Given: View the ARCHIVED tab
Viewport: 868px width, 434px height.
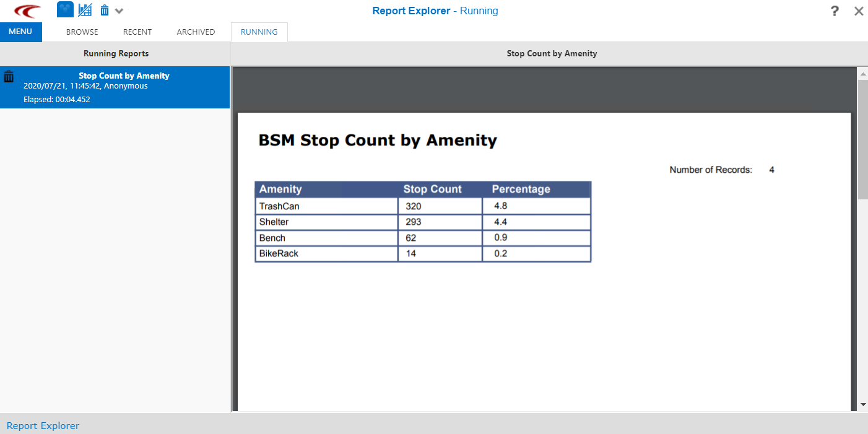Looking at the screenshot, I should [196, 32].
